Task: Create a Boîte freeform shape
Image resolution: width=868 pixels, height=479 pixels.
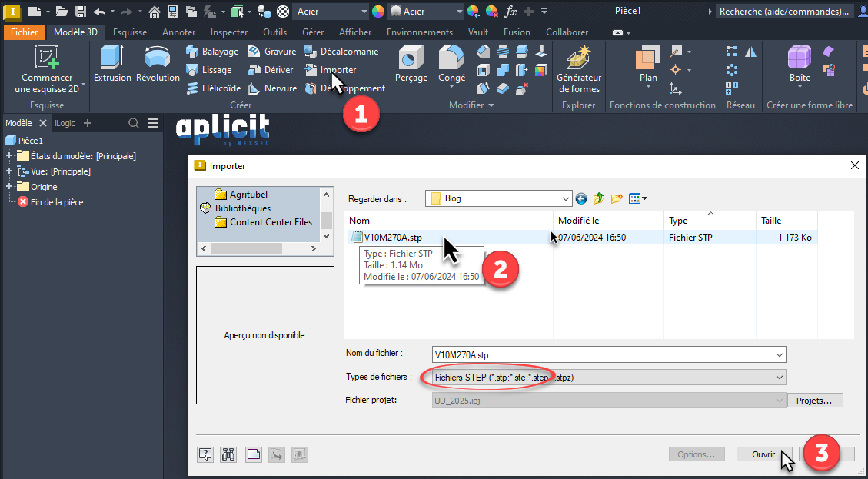Action: [x=800, y=64]
